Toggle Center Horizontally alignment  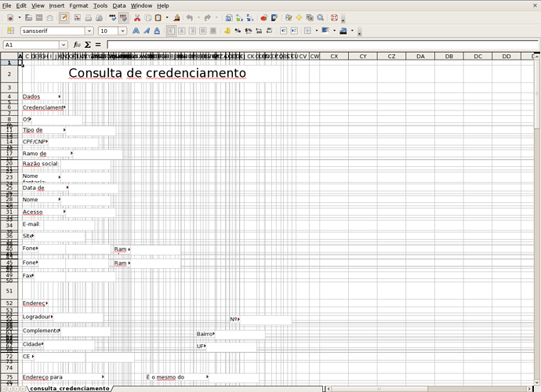pos(181,31)
